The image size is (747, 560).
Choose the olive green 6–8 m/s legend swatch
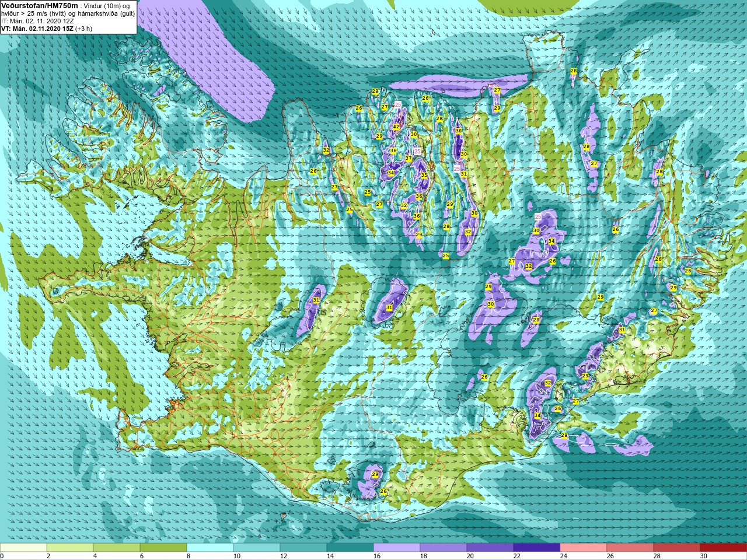tap(163, 548)
